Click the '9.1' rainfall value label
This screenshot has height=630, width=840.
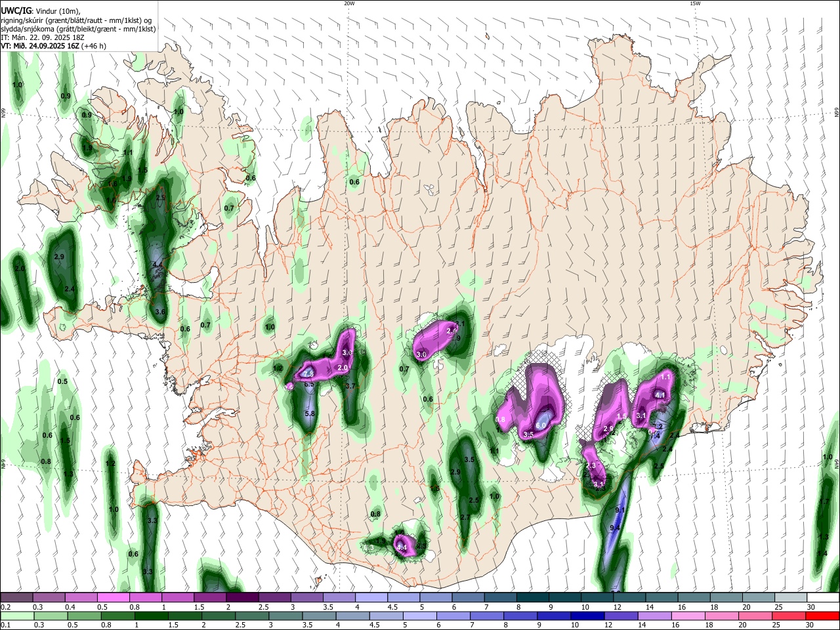click(620, 510)
